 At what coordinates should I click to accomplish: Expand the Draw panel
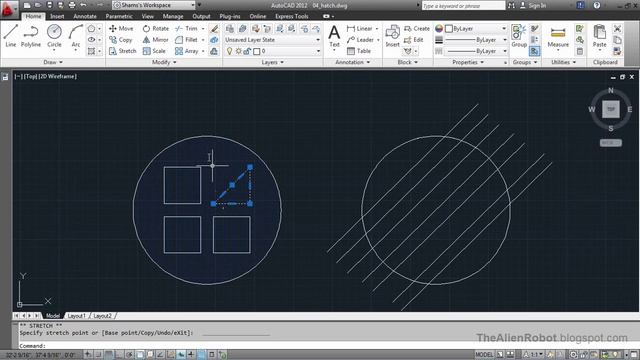tap(53, 62)
